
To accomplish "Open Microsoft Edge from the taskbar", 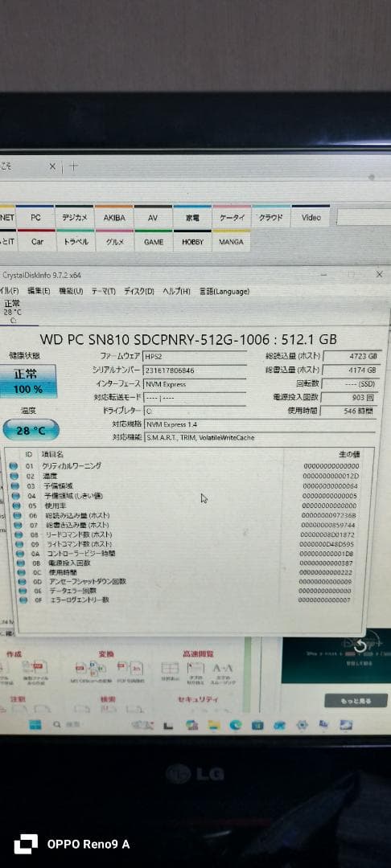I will pos(236,724).
